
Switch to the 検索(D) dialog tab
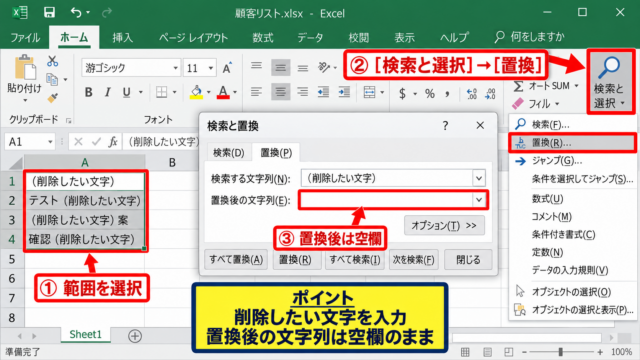[x=229, y=153]
